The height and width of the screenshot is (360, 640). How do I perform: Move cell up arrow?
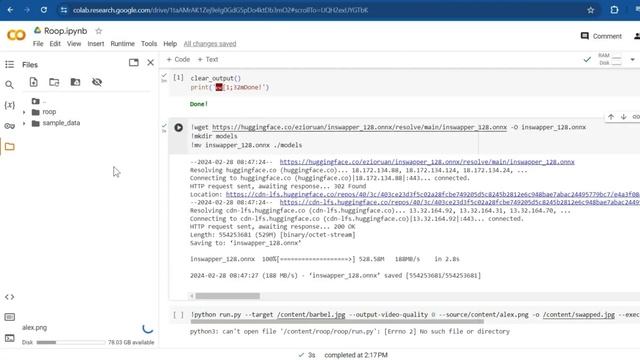click(611, 117)
